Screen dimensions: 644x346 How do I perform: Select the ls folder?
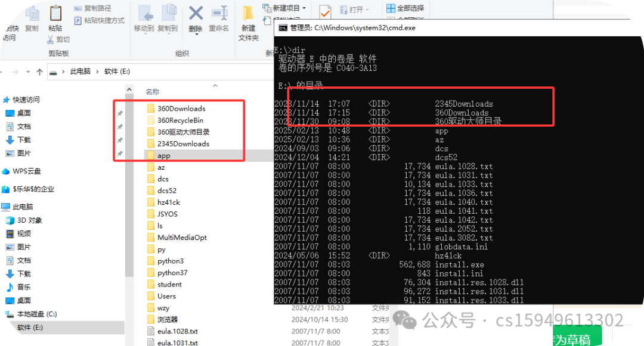(160, 226)
